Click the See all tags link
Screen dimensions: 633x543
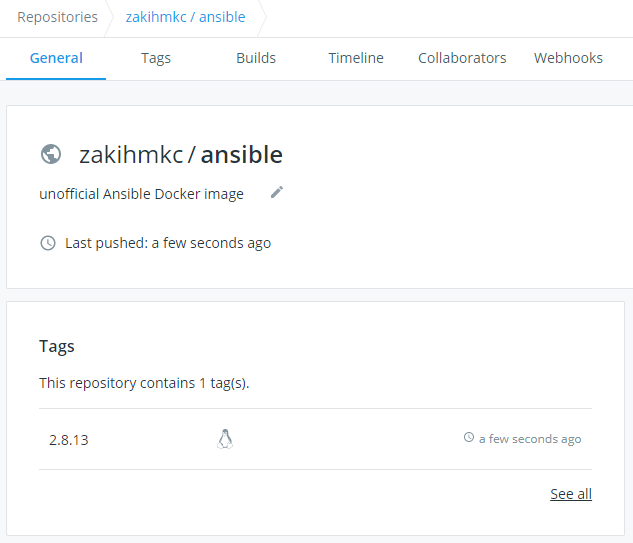coord(571,494)
